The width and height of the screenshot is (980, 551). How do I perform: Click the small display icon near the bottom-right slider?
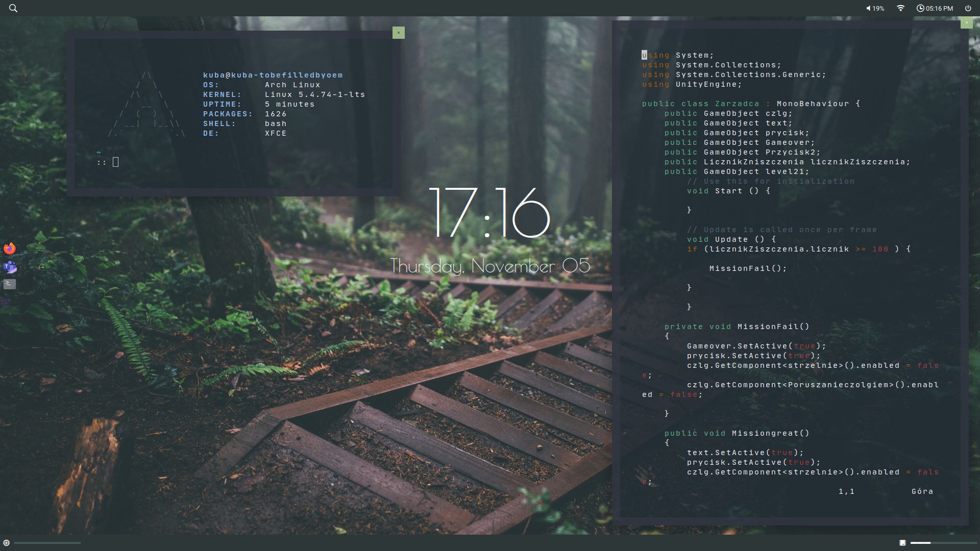click(902, 542)
